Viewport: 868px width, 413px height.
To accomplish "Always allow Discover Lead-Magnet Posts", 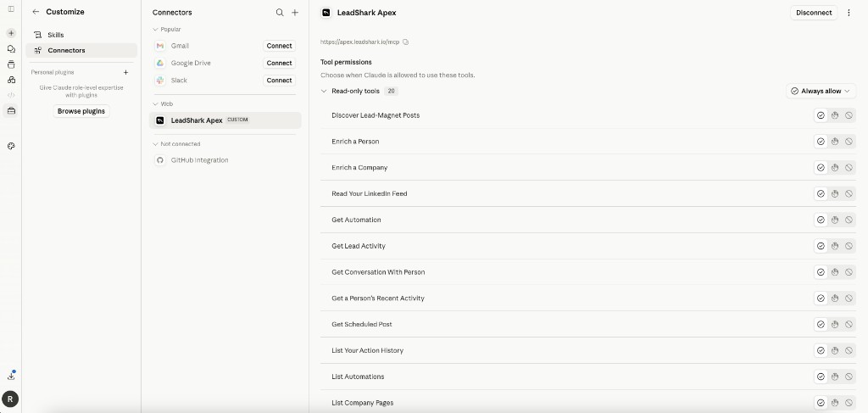I will [821, 115].
